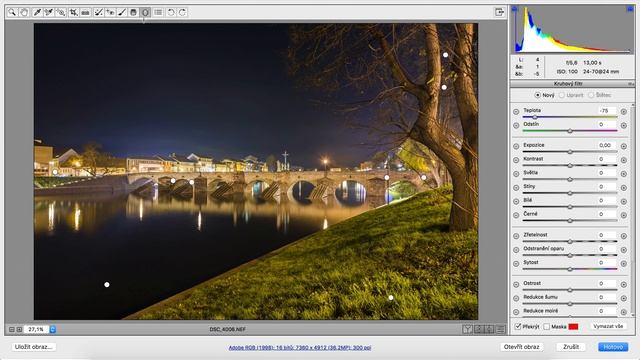This screenshot has width=640, height=360.
Task: Increase Ostrost with plus button
Action: pos(624,284)
